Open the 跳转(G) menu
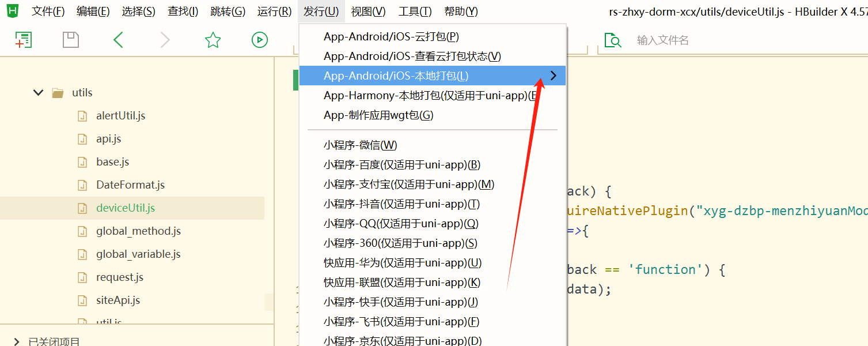 [x=228, y=12]
